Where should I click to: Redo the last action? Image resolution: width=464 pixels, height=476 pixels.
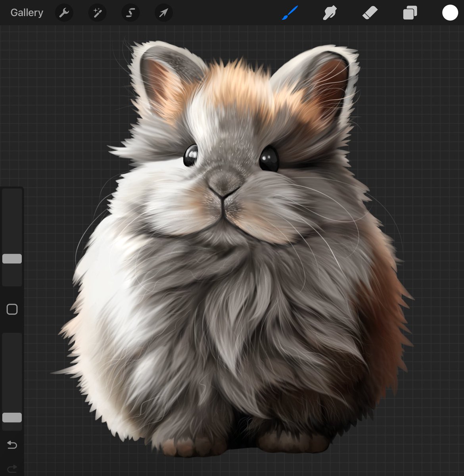[x=12, y=469]
